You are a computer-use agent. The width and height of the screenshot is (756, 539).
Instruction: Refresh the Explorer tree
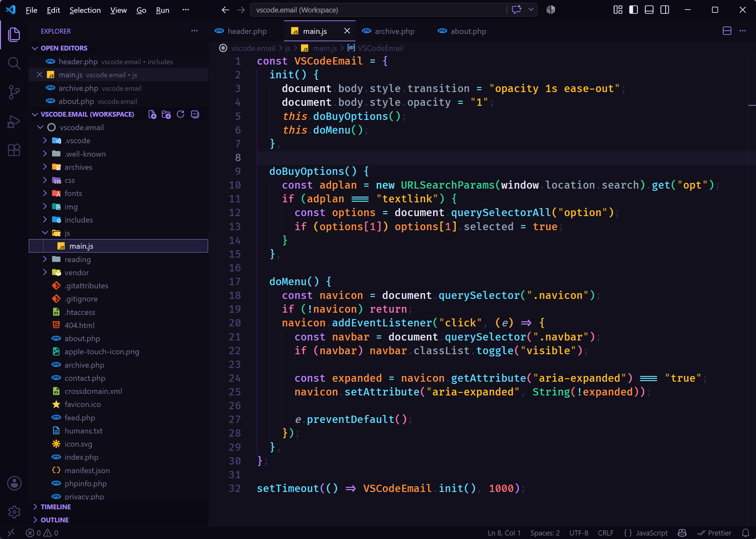181,114
